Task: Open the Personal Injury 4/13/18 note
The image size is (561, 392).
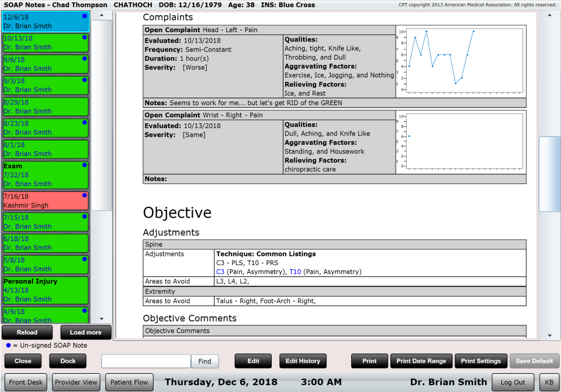Action: [x=45, y=290]
